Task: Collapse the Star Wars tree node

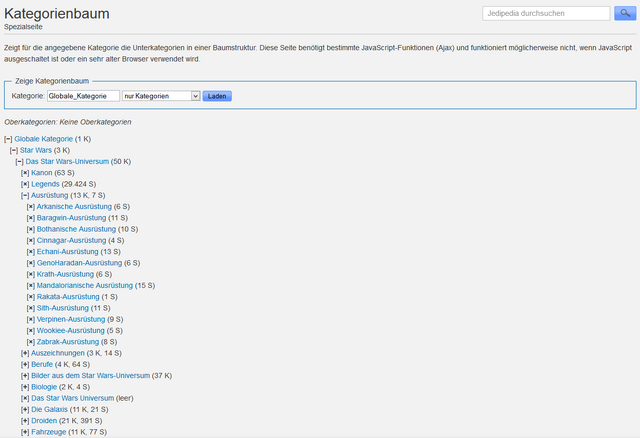Action: tap(14, 150)
